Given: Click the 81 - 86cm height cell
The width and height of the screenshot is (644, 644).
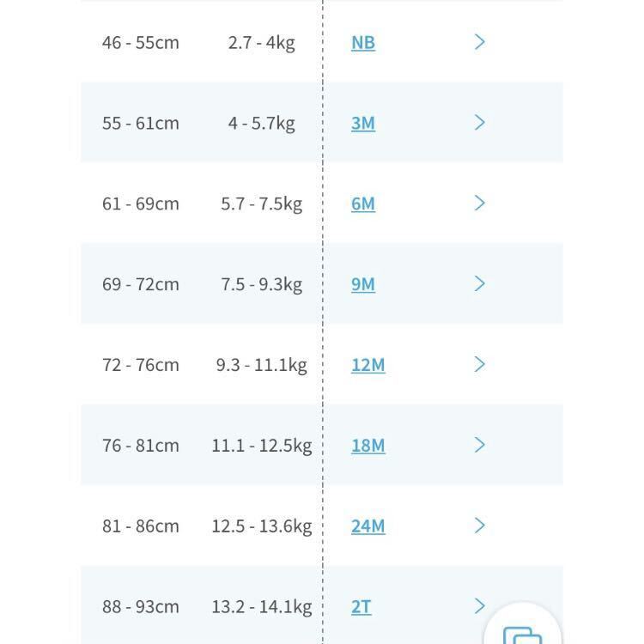Looking at the screenshot, I should 141,526.
